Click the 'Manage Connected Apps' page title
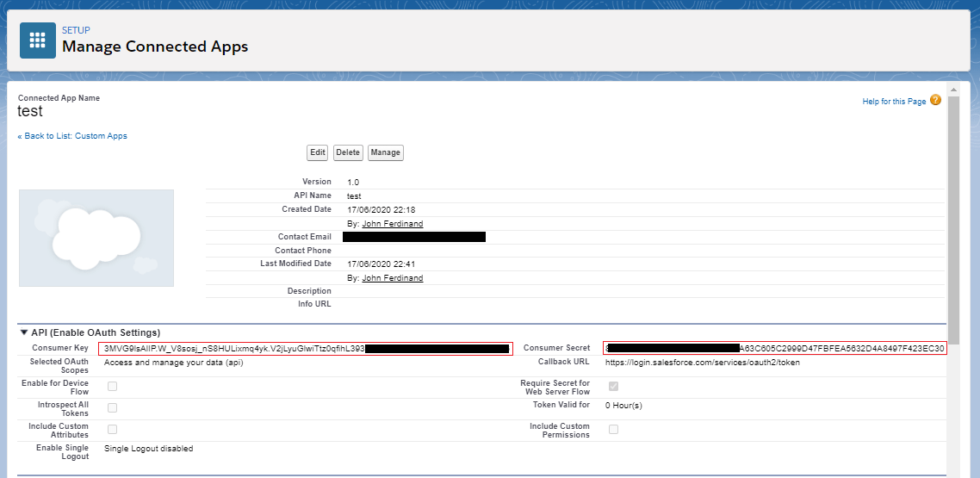This screenshot has height=478, width=980. 155,47
